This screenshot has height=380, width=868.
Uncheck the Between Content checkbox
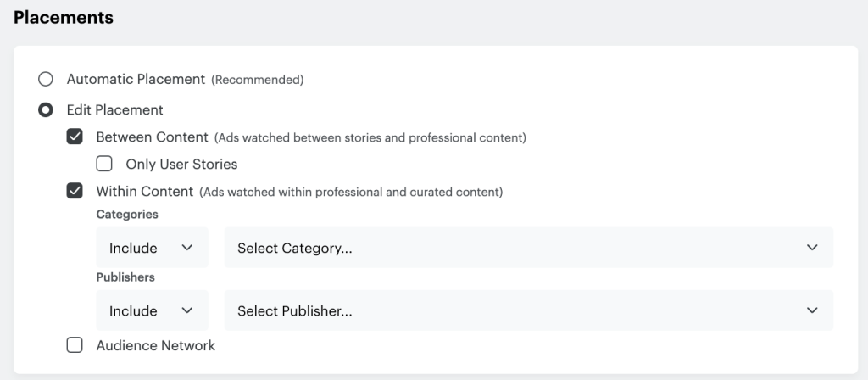75,137
